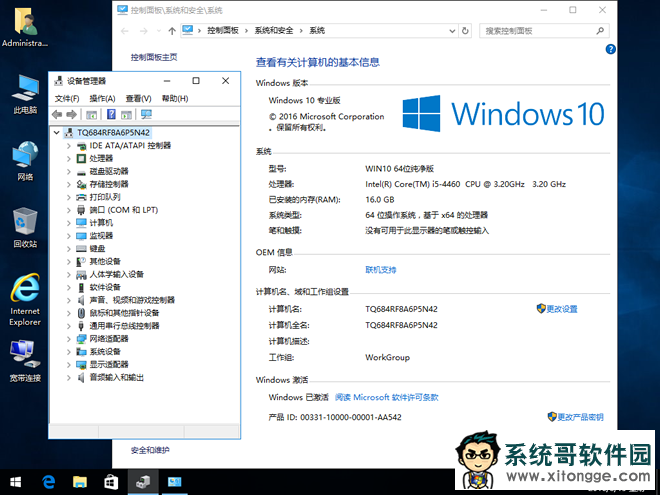Select the 鼠标和其他指针设备 mouse icon
Viewport: 660px width, 495px height.
(81, 313)
